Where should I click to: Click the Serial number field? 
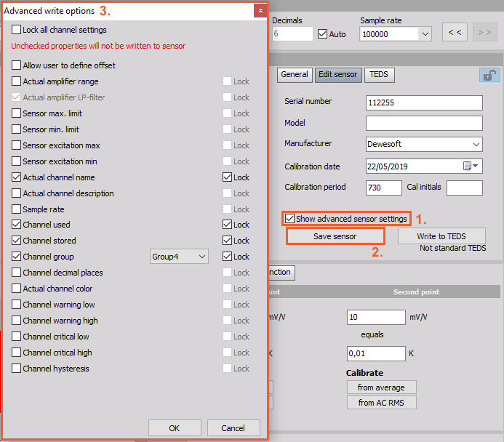tap(424, 103)
